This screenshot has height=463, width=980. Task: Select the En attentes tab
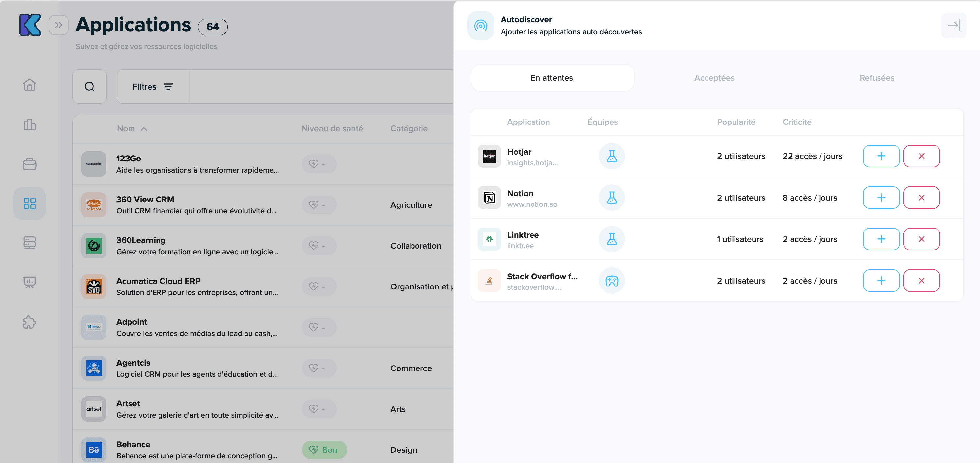coord(552,77)
